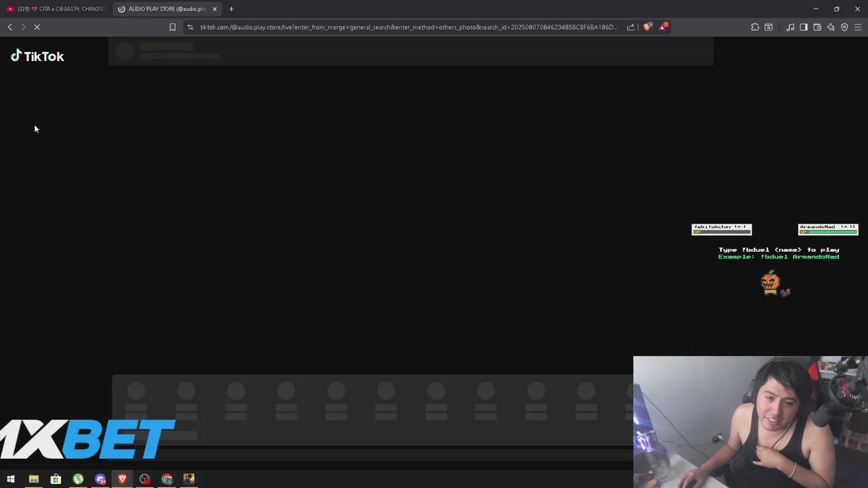Open Brave Rewards triangle icon
Viewport: 868px width, 488px height.
pyautogui.click(x=663, y=27)
